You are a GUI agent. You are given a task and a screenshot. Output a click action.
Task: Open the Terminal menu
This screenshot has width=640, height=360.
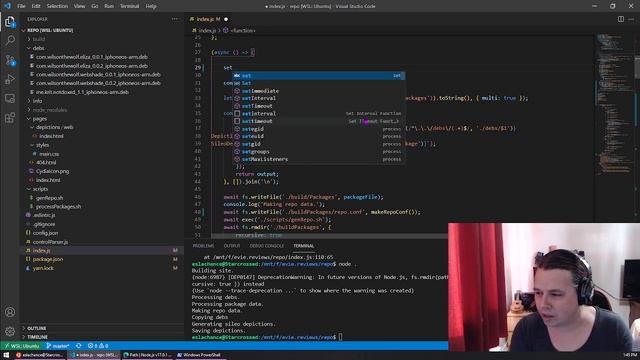click(x=129, y=6)
